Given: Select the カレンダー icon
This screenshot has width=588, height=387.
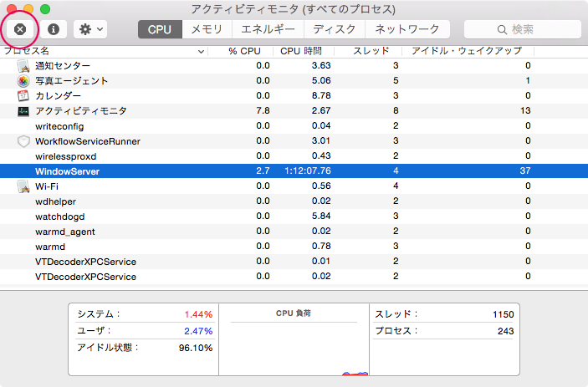Looking at the screenshot, I should [x=23, y=96].
